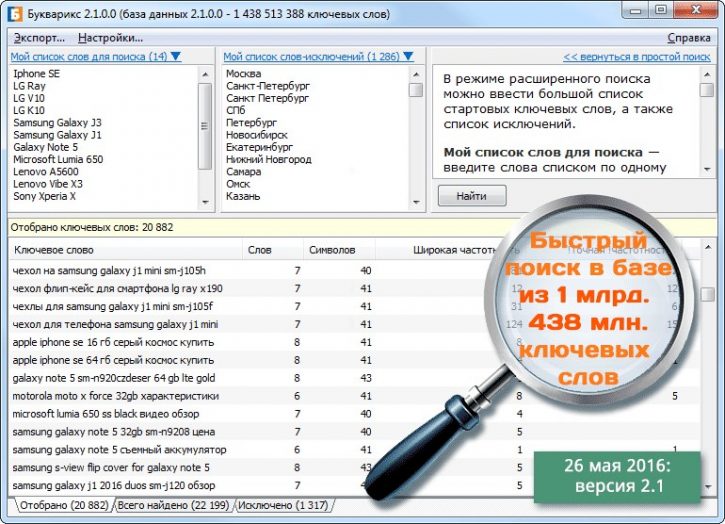The height and width of the screenshot is (524, 725).
Task: Switch to the Отобрано (20 882) tab
Action: 64,505
